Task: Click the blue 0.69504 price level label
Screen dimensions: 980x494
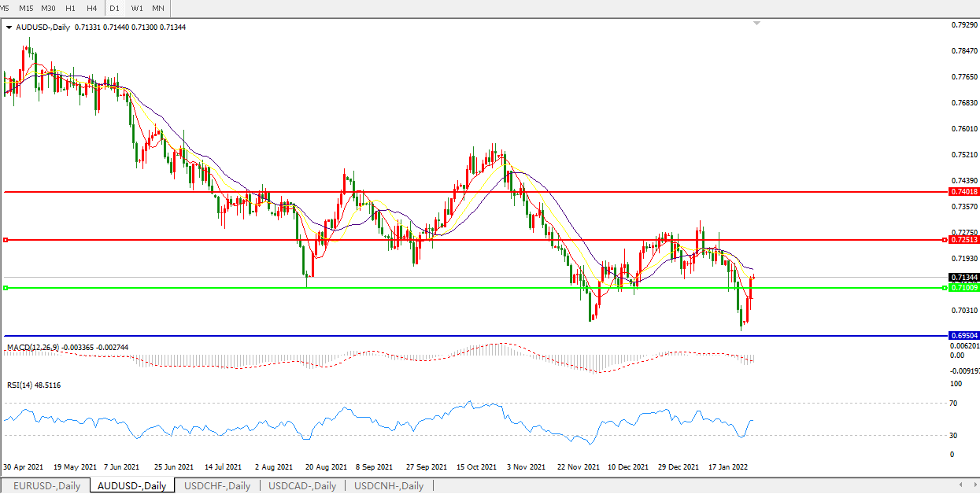Action: [x=963, y=336]
